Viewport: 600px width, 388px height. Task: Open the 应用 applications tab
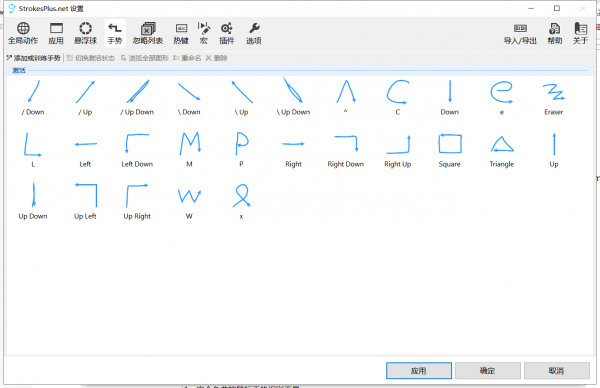(56, 33)
